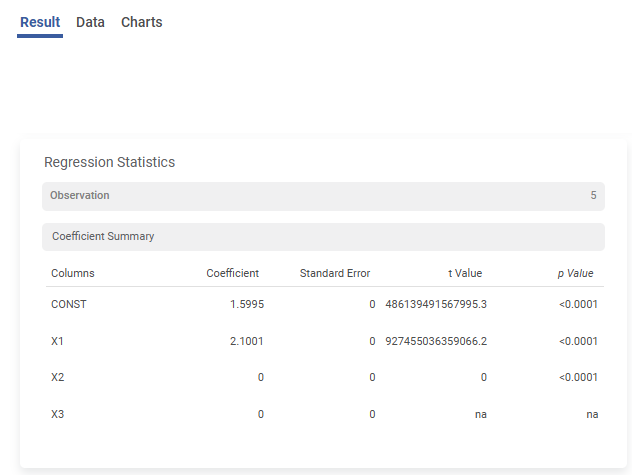632x475 pixels.
Task: Select the t Value 927455036359066.2 cell
Action: (x=435, y=341)
